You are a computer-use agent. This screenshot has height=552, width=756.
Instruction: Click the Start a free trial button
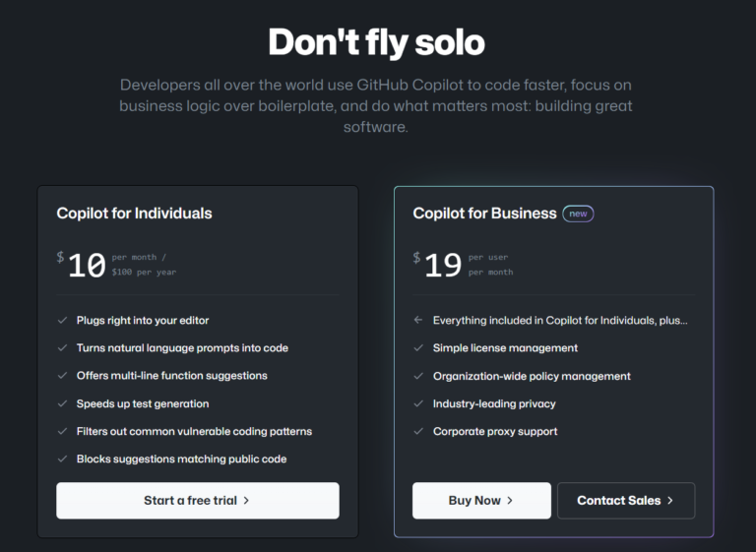(197, 500)
